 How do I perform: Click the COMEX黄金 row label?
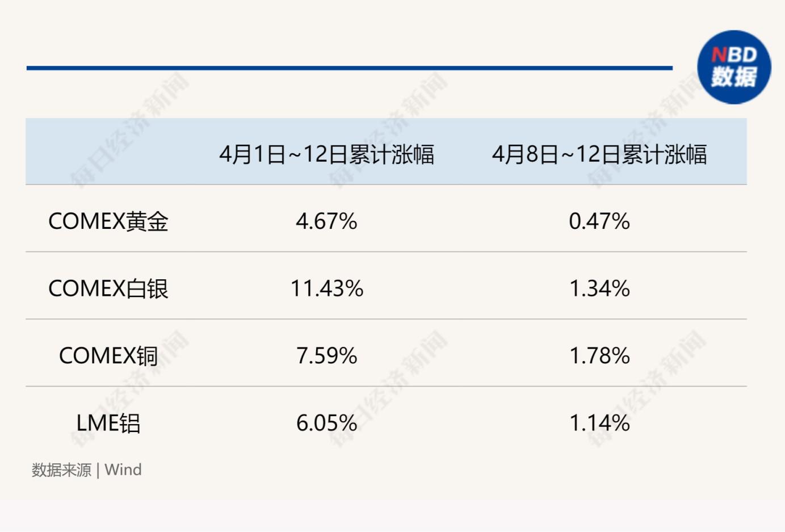(x=108, y=221)
